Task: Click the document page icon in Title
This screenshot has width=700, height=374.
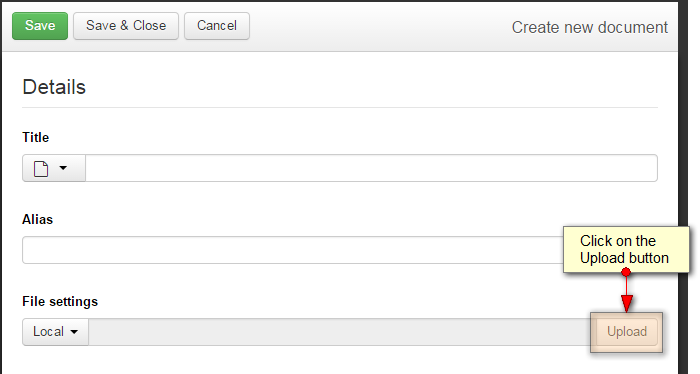Action: [41, 169]
